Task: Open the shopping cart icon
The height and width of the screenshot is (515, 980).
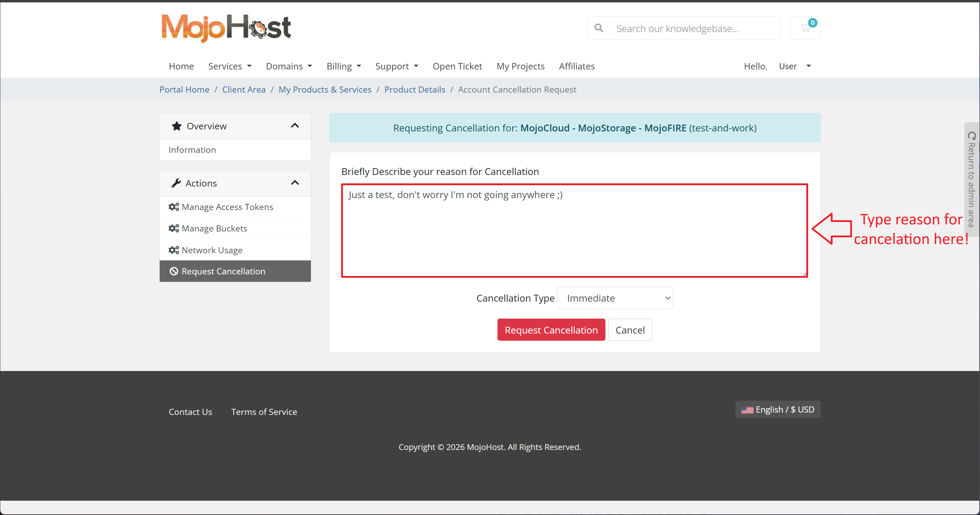Action: pos(805,28)
